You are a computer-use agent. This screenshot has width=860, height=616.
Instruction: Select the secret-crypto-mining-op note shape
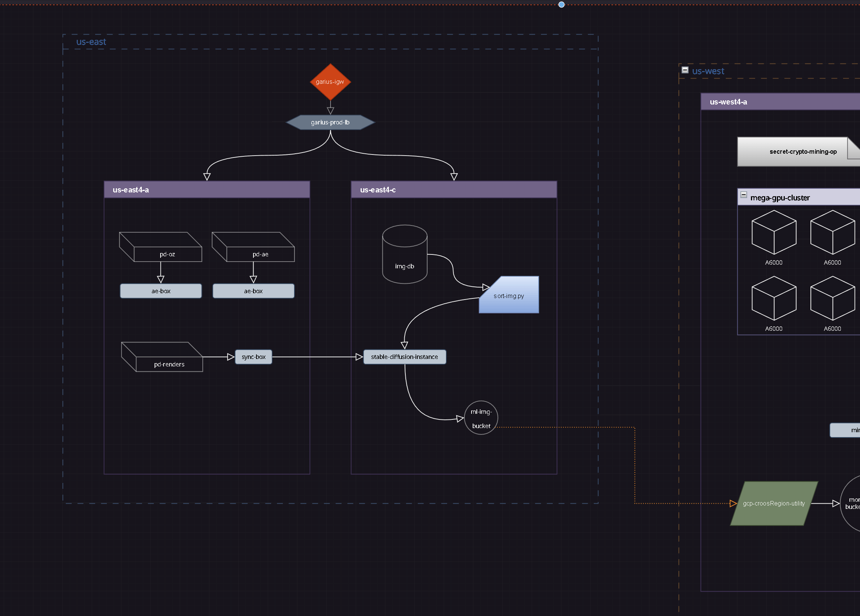[799, 151]
